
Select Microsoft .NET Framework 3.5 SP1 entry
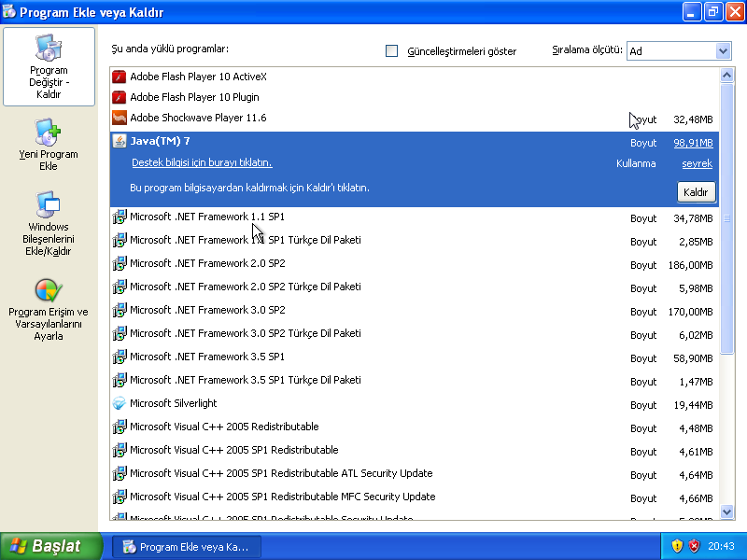(415, 357)
